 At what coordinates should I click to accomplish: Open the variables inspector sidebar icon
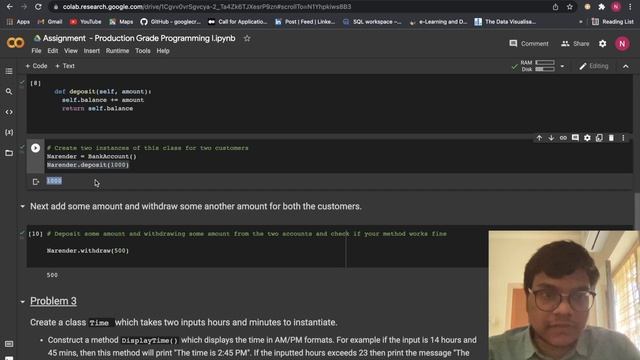[9, 132]
